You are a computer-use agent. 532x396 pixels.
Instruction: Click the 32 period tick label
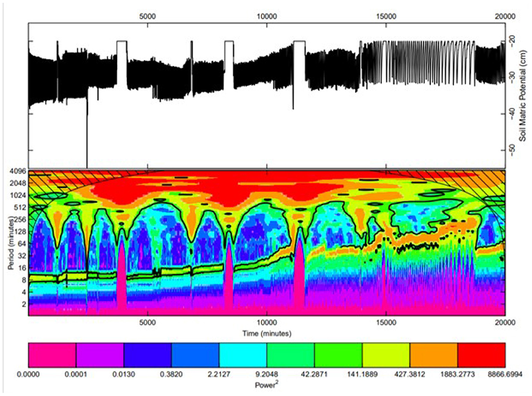point(22,256)
